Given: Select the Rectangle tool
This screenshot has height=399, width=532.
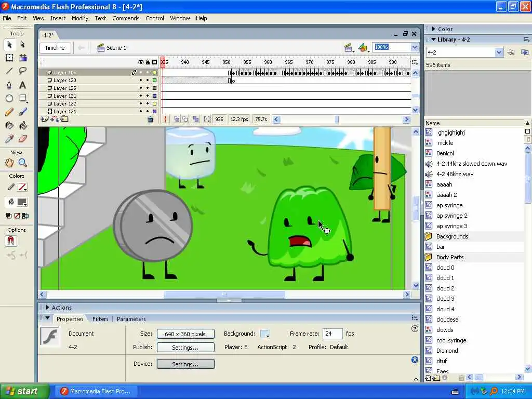Looking at the screenshot, I should point(23,98).
